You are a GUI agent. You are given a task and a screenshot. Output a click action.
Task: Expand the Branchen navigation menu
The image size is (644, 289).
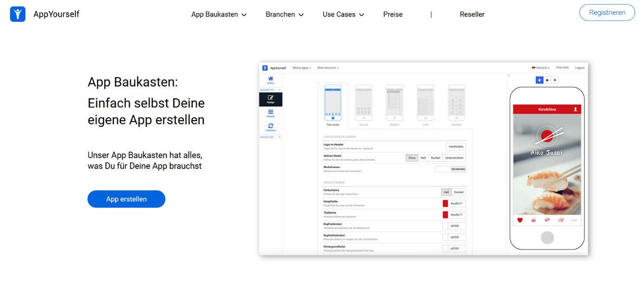pyautogui.click(x=285, y=14)
